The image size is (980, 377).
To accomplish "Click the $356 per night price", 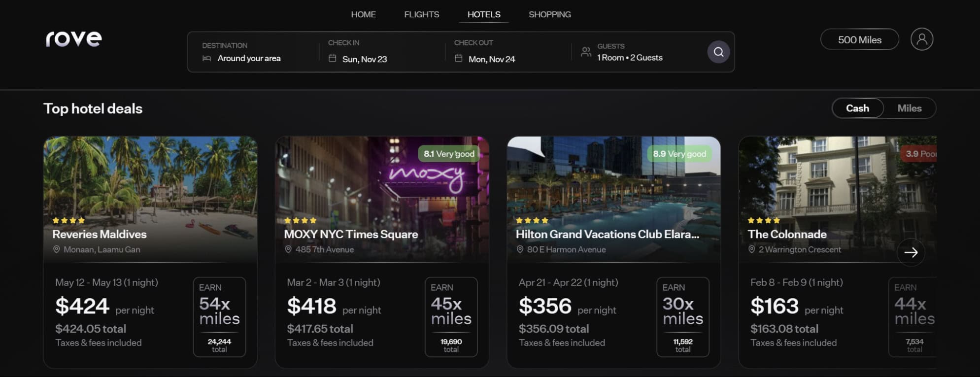I will [567, 307].
